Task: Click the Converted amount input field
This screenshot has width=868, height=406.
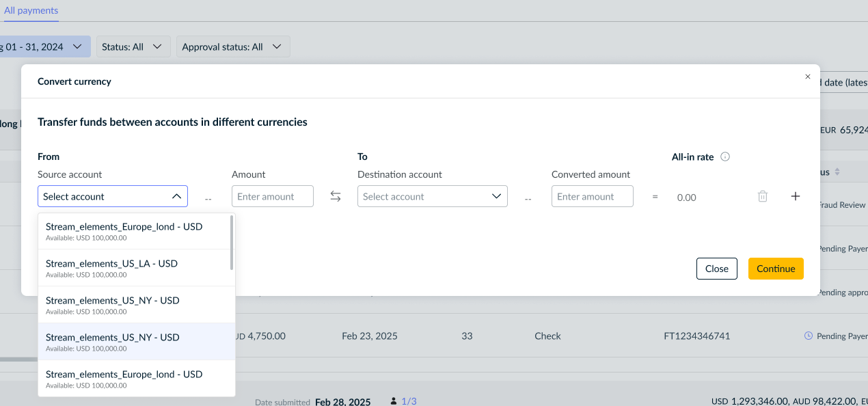Action: coord(593,196)
